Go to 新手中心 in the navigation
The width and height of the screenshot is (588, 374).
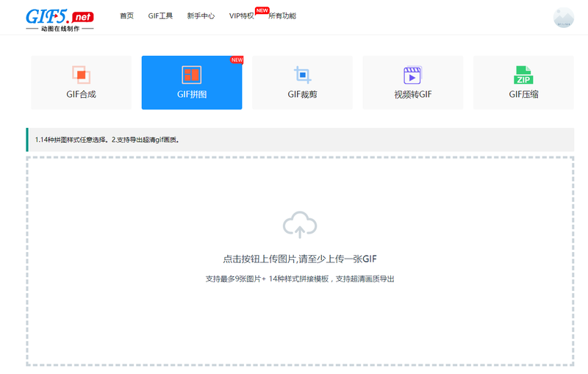pos(201,15)
